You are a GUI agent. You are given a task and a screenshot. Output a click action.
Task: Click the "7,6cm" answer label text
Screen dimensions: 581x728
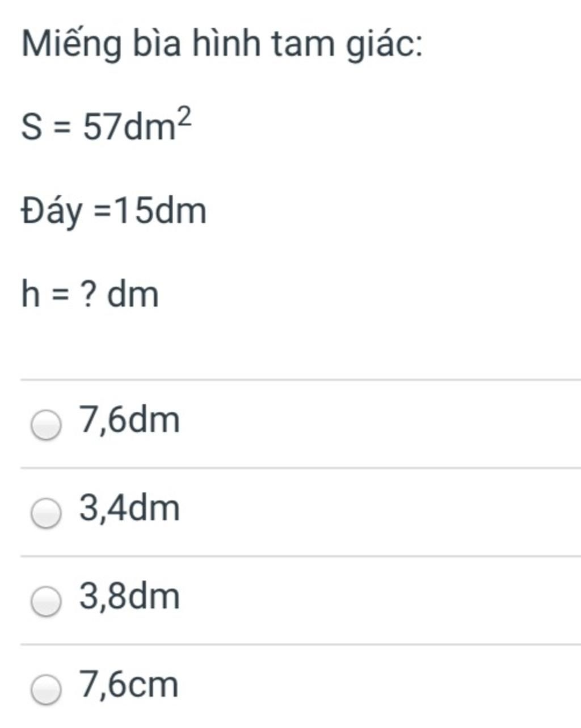129,684
